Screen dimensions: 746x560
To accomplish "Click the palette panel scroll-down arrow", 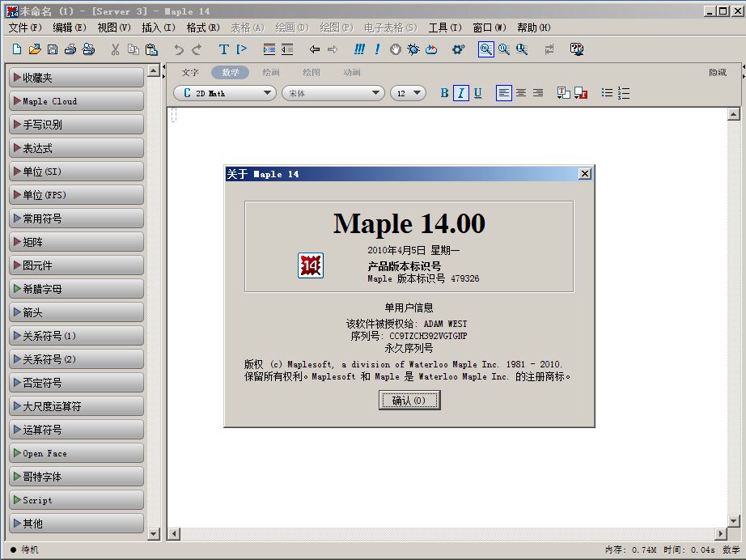I will [x=154, y=534].
